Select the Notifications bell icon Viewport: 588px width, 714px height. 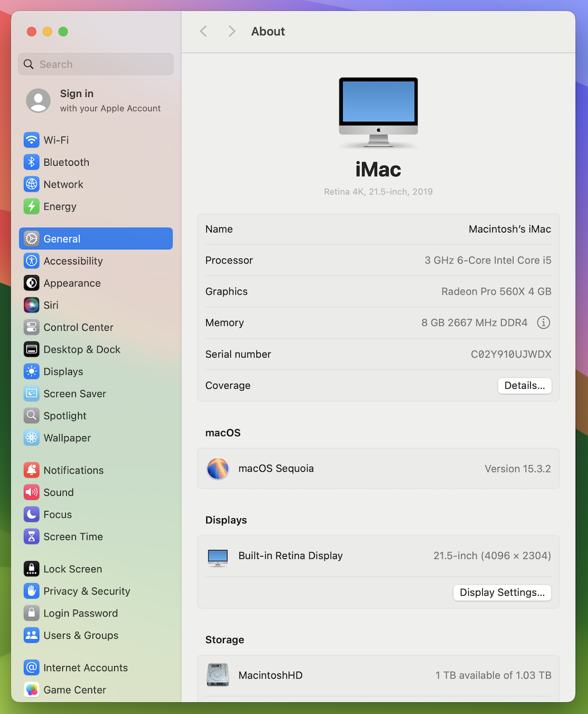[32, 470]
